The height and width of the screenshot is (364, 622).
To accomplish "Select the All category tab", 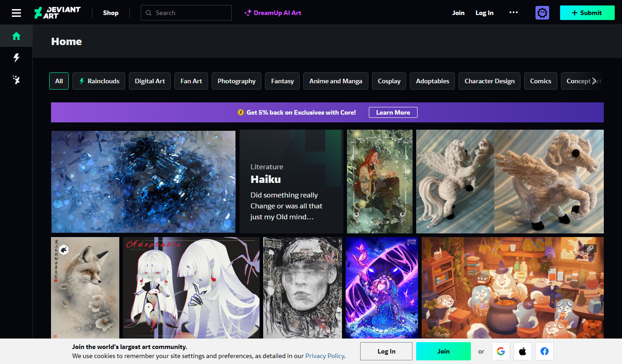I will [59, 81].
